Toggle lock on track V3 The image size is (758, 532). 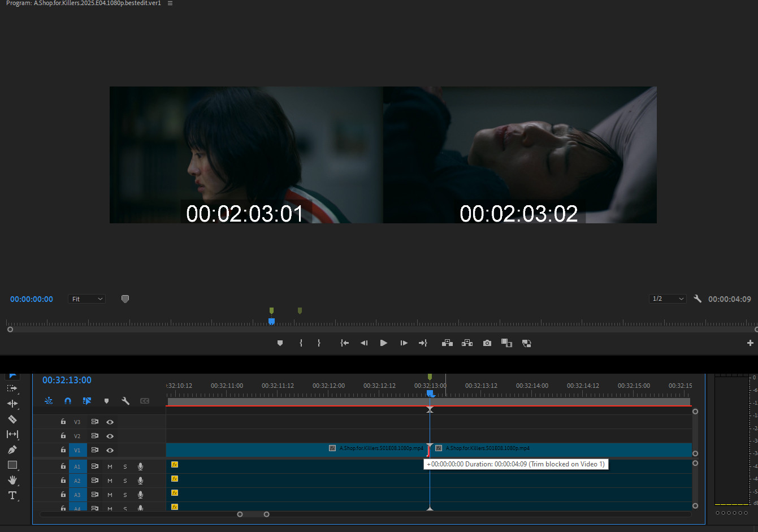pos(63,422)
